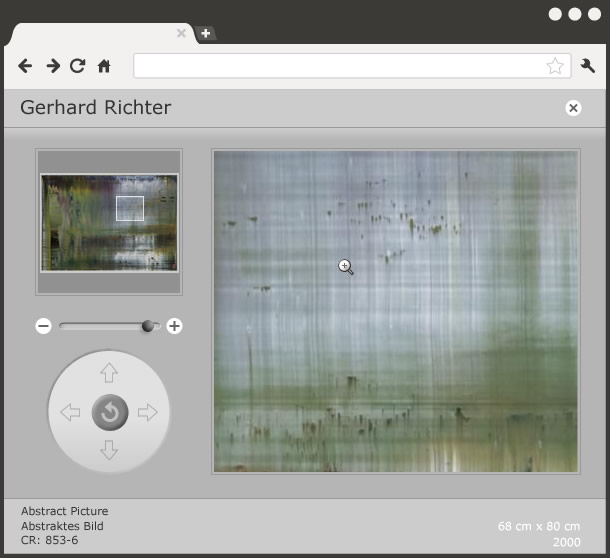Reset view with center circular arrow
Screen dimensions: 610x558
[109, 412]
